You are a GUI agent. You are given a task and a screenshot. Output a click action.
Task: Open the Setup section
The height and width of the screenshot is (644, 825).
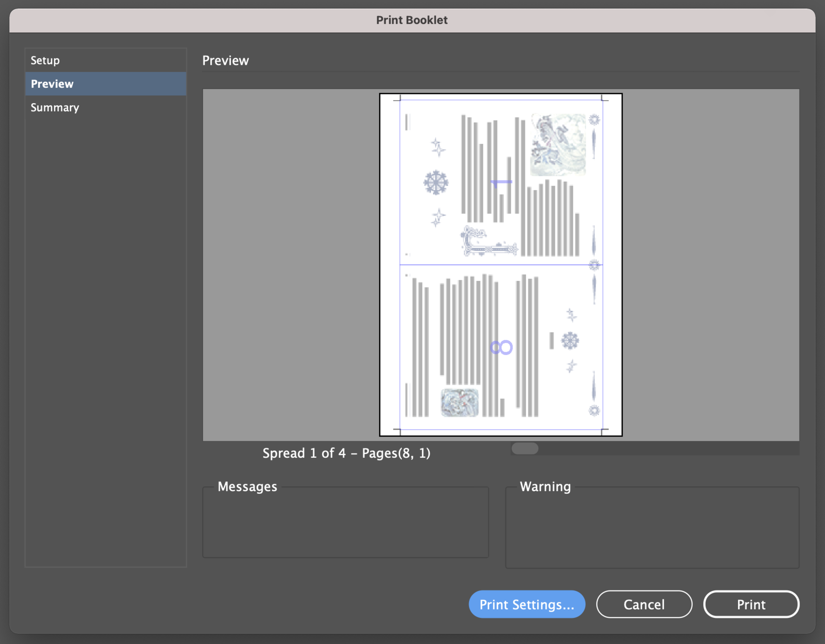click(45, 60)
